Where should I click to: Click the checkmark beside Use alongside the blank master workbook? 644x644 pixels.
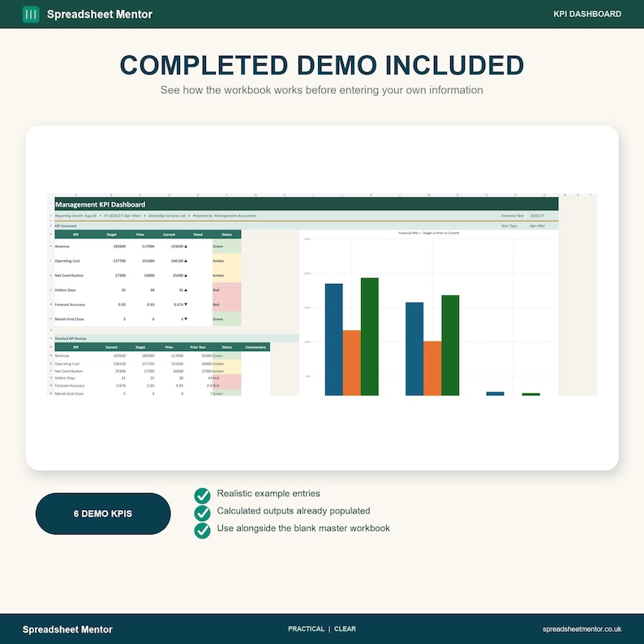click(x=202, y=530)
